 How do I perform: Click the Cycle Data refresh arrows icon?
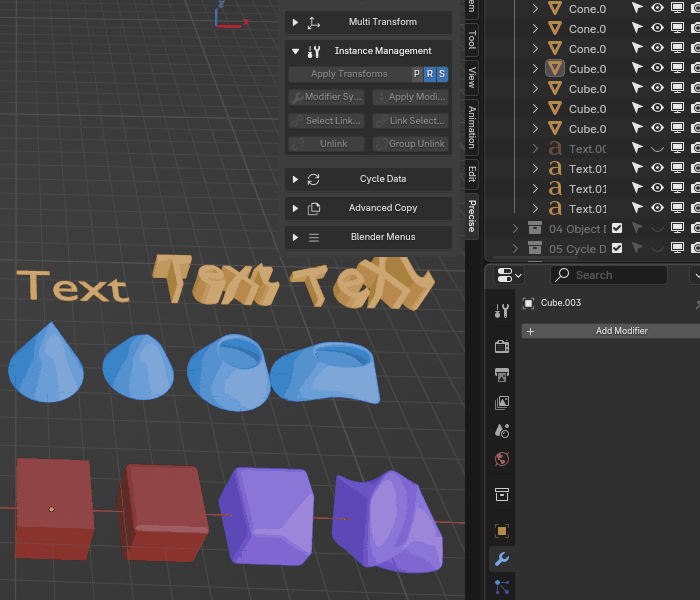[x=313, y=179]
